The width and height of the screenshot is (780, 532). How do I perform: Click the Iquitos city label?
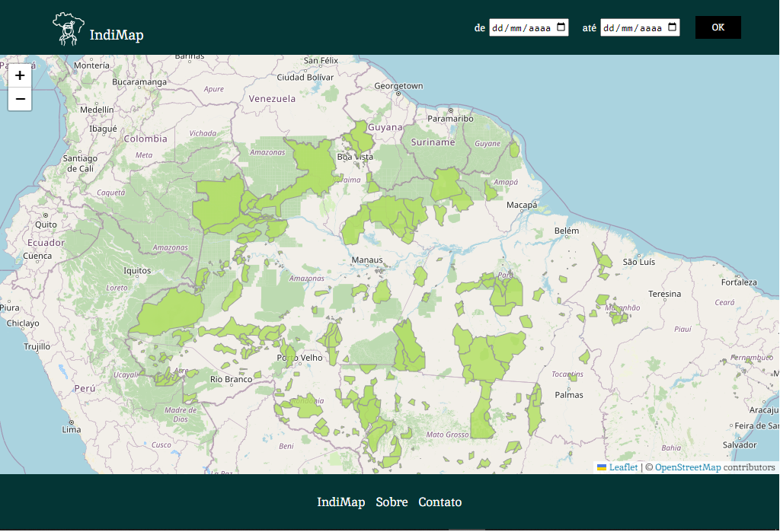[x=137, y=270]
